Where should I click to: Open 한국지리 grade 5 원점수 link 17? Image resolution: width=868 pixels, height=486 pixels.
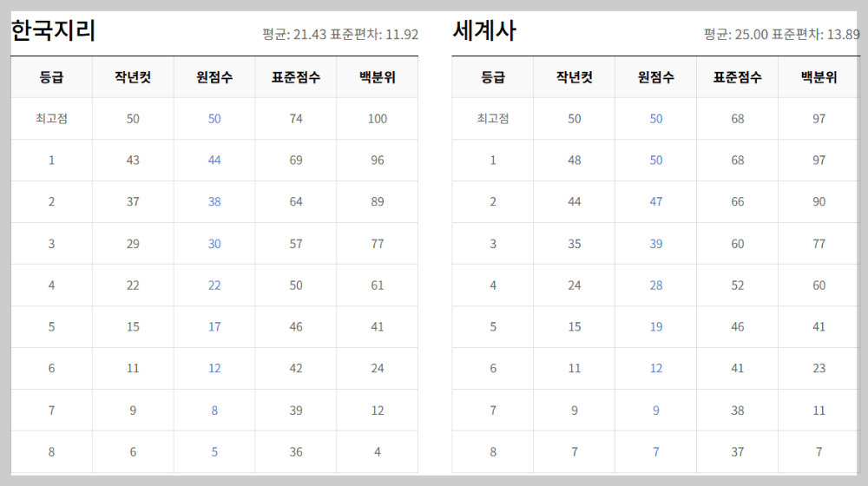pos(214,326)
